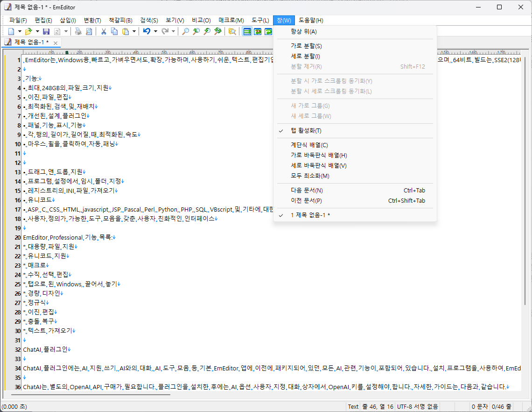Screen dimensions: 532x412
Task: Save the document with the floppy disk icon
Action: pyautogui.click(x=46, y=31)
